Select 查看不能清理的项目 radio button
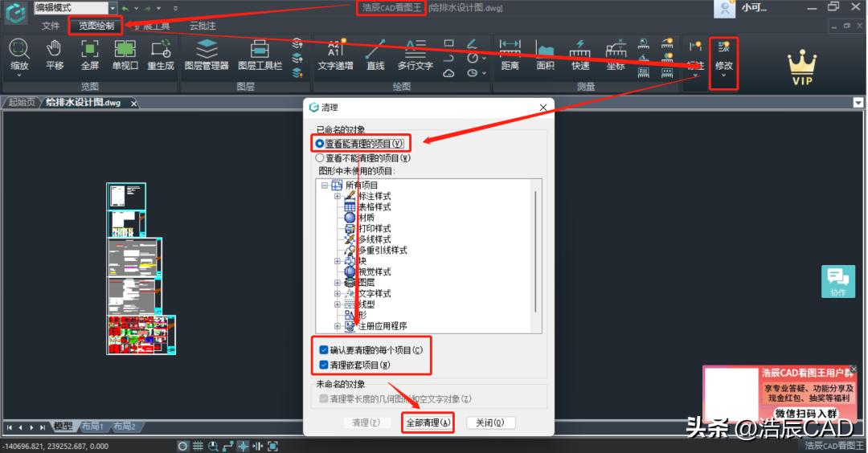 click(x=319, y=158)
